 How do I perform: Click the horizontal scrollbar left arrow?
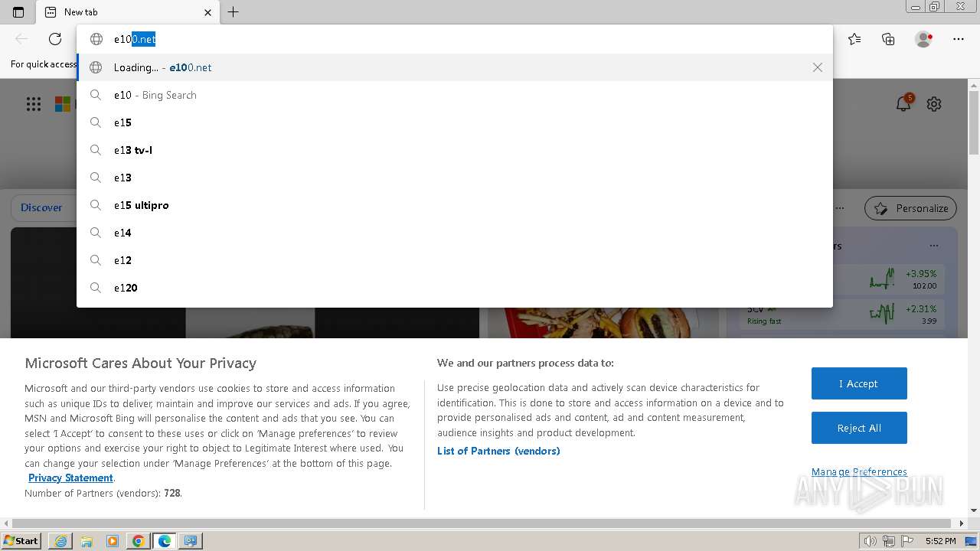6,523
